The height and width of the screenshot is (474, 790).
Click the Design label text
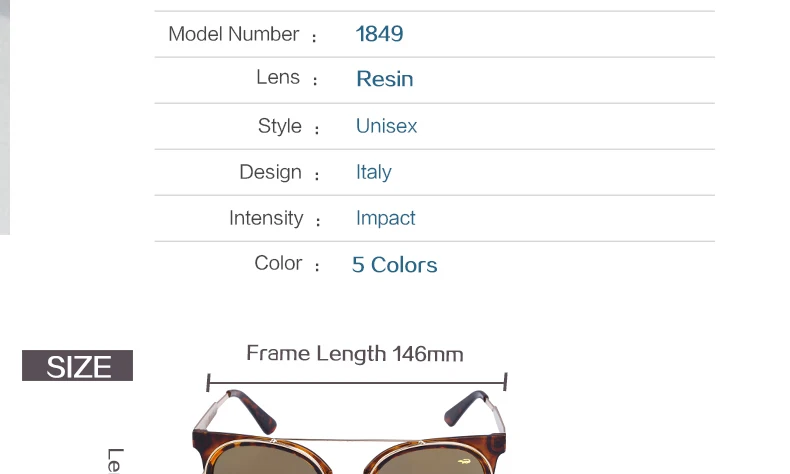[x=271, y=172]
